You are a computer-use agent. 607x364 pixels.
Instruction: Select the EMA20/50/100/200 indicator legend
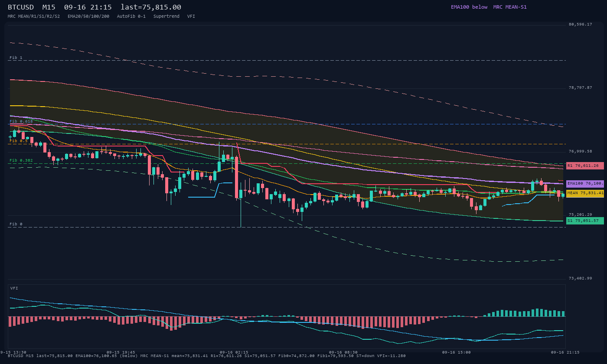(x=88, y=16)
